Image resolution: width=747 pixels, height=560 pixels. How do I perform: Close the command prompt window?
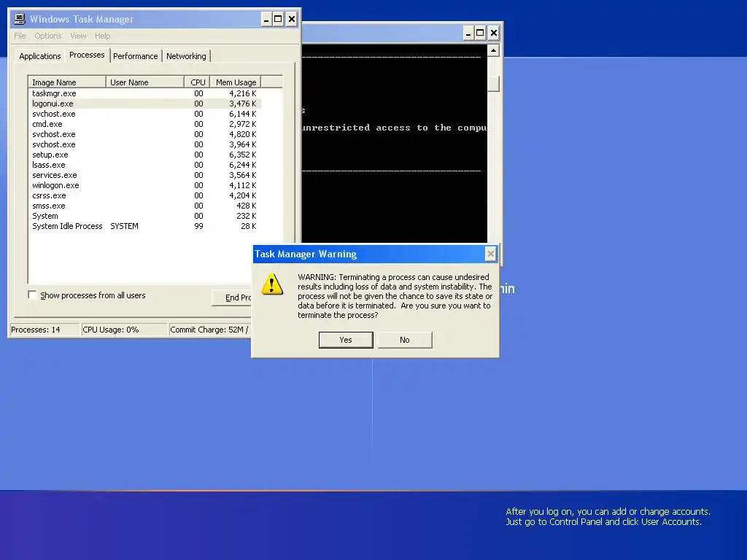point(494,33)
